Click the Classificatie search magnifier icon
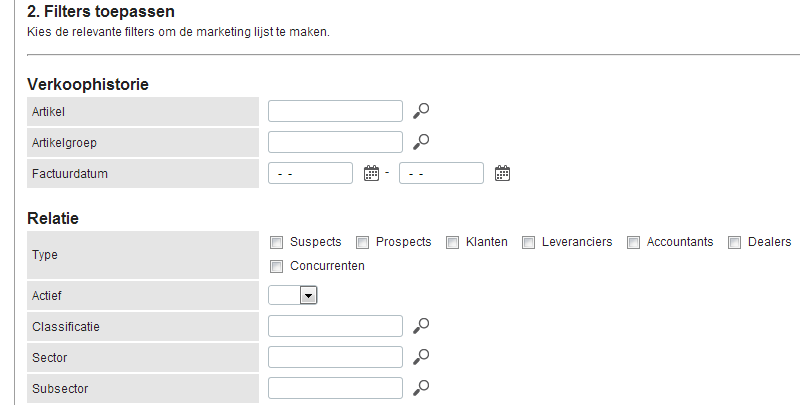 421,325
